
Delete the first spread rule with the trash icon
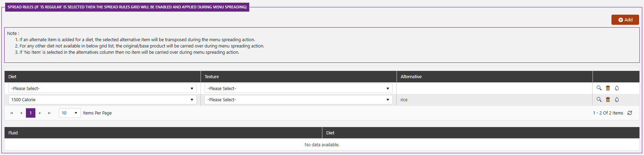point(608,88)
